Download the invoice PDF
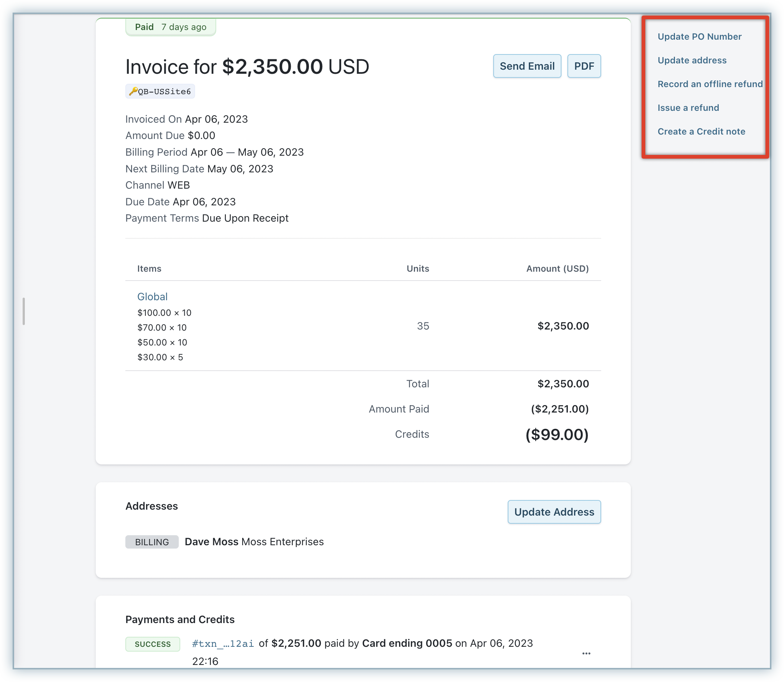This screenshot has width=784, height=682. click(x=584, y=66)
